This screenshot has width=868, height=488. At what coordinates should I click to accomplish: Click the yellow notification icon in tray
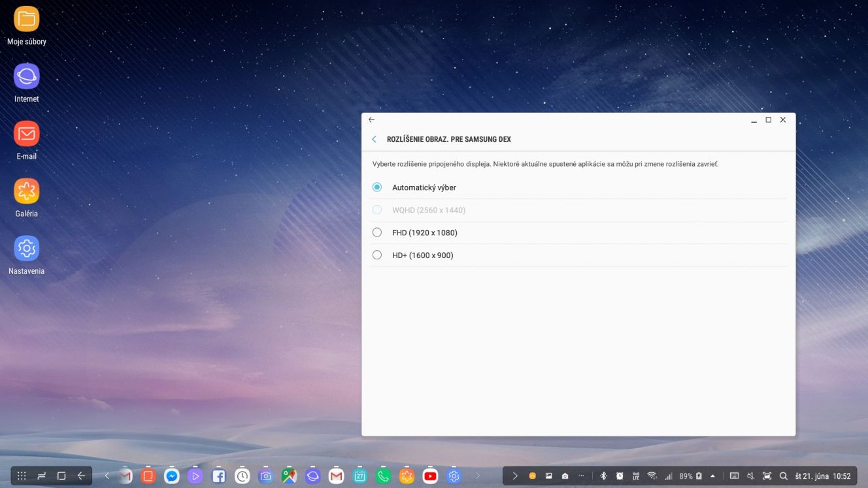[533, 476]
